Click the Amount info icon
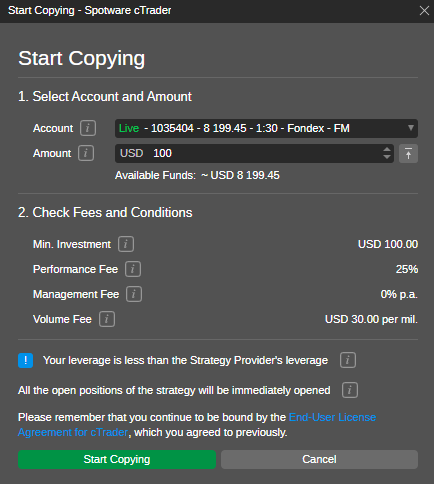The image size is (434, 484). click(86, 153)
